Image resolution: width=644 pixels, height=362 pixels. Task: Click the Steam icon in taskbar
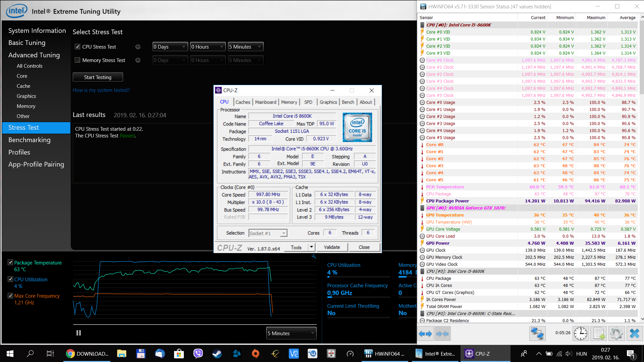[217, 354]
